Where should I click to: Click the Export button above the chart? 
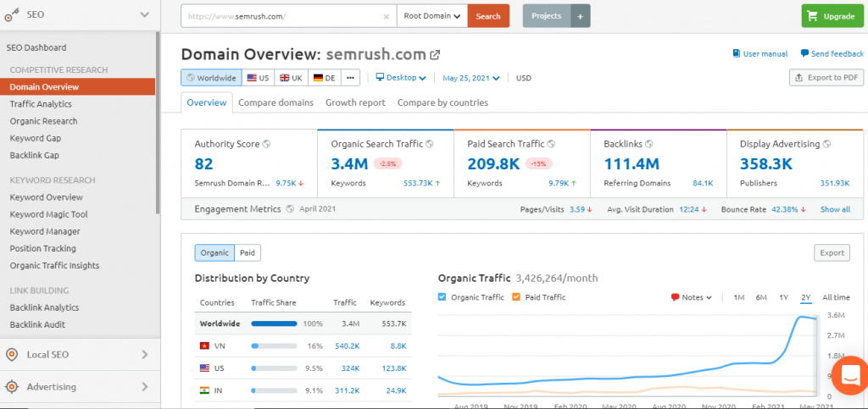(832, 252)
